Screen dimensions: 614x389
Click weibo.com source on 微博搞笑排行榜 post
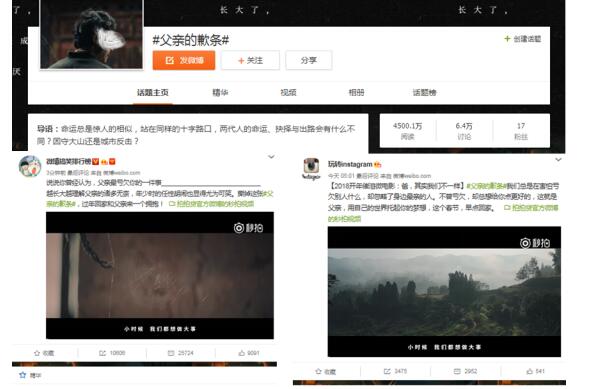(x=121, y=173)
